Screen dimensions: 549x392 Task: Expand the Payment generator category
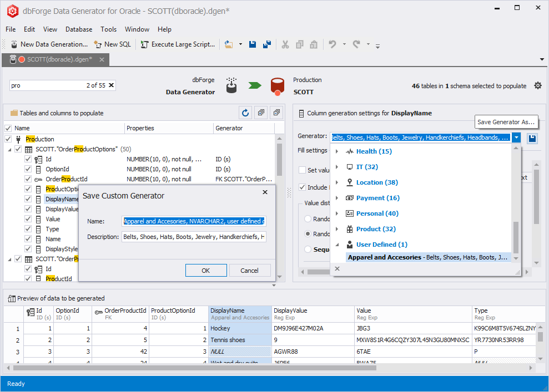tap(337, 198)
